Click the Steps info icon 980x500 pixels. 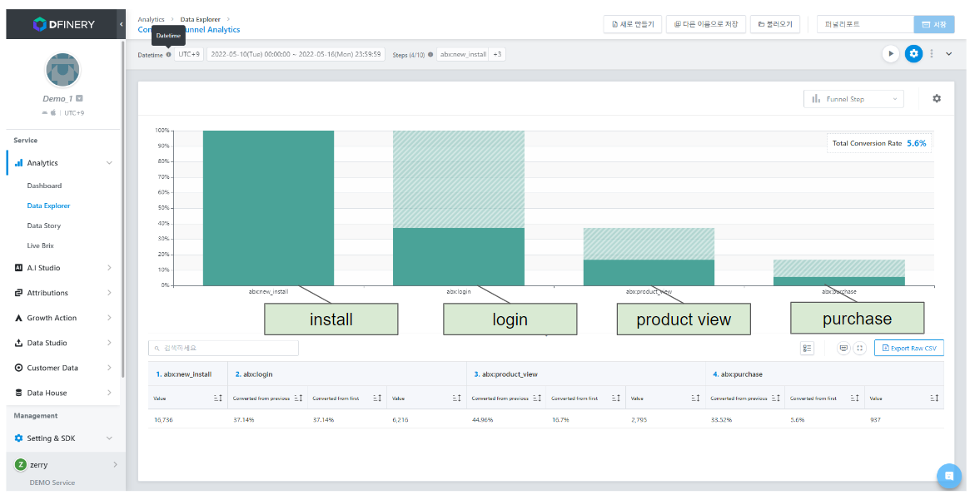click(430, 54)
